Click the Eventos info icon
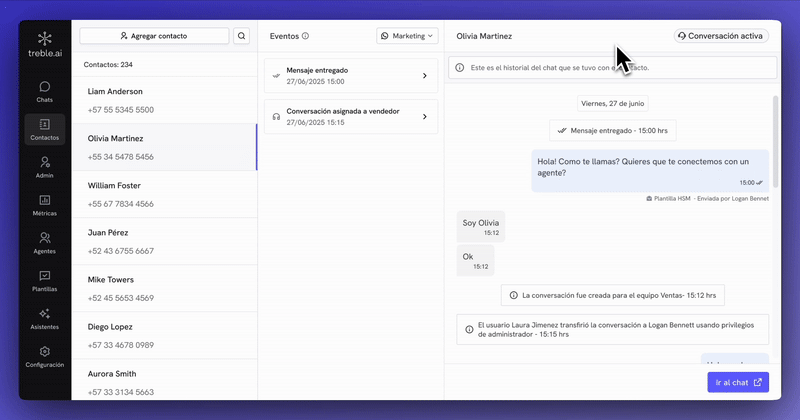Screen dimensions: 800x420 [x=305, y=36]
